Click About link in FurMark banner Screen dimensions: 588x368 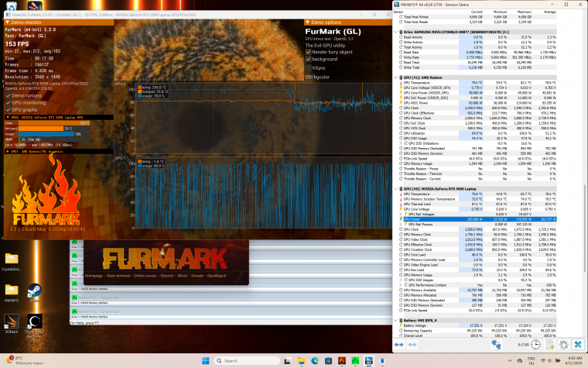pos(183,276)
